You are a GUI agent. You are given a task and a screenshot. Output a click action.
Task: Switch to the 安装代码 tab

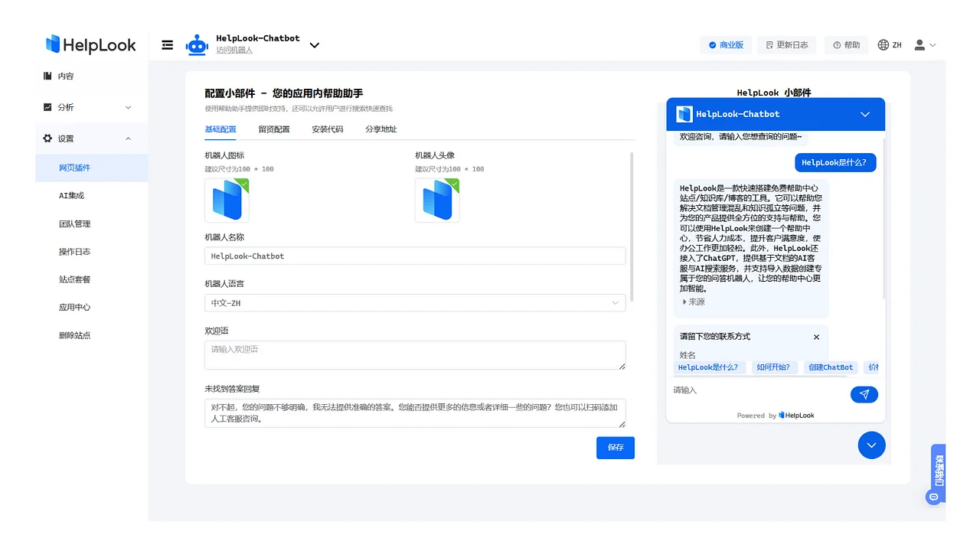[328, 129]
